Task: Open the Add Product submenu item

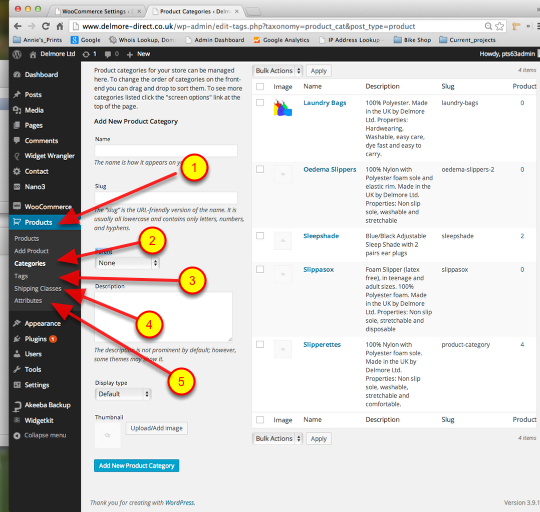Action: coord(31,251)
